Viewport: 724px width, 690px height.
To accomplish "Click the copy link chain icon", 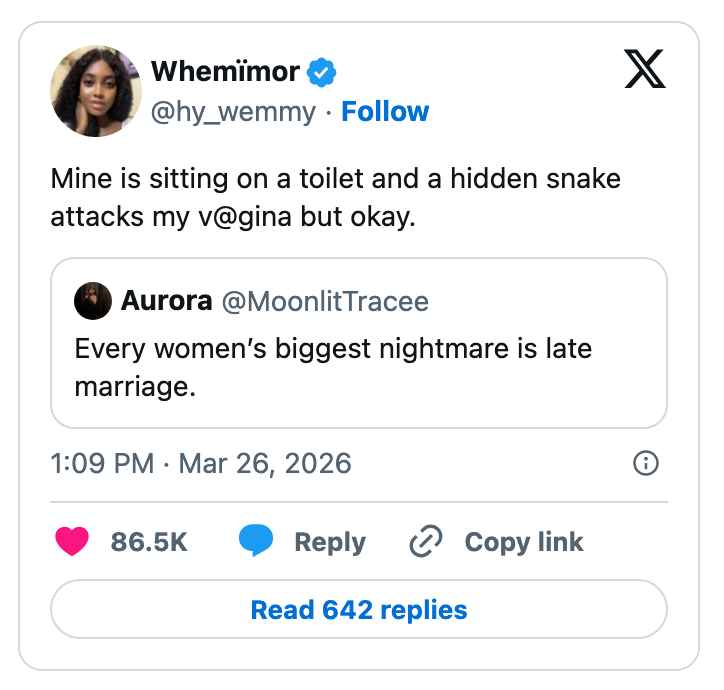I will [426, 542].
